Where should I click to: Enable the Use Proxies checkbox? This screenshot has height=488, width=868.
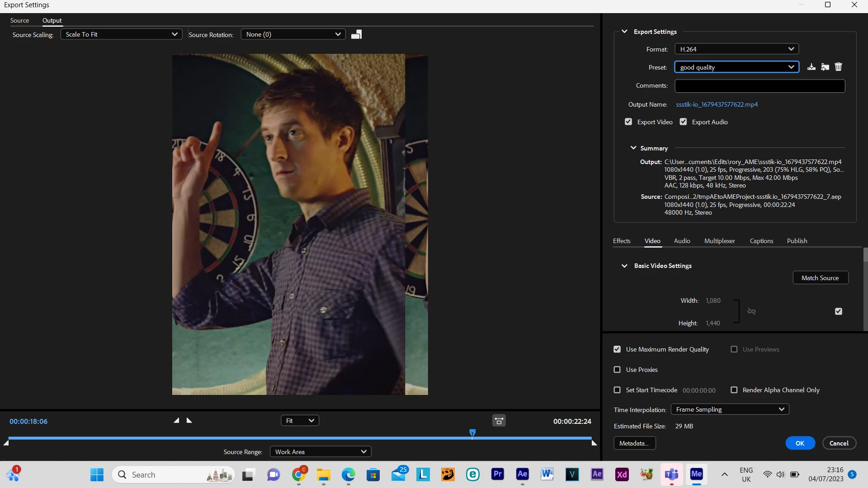617,370
